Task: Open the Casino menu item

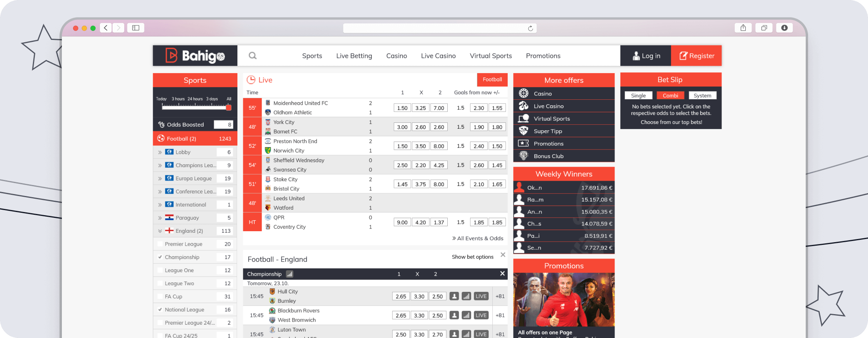Action: [396, 56]
